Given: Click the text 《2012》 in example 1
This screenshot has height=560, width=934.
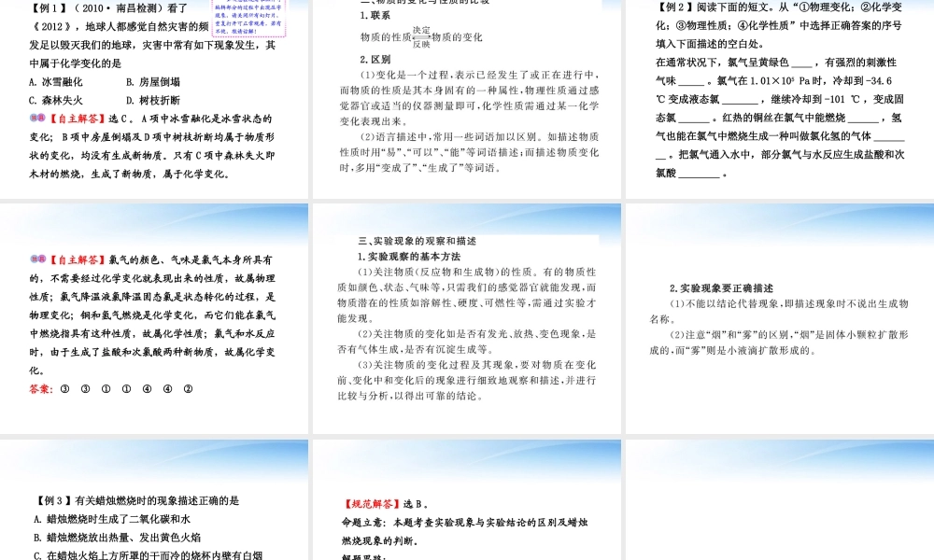Looking at the screenshot, I should pos(50,27).
